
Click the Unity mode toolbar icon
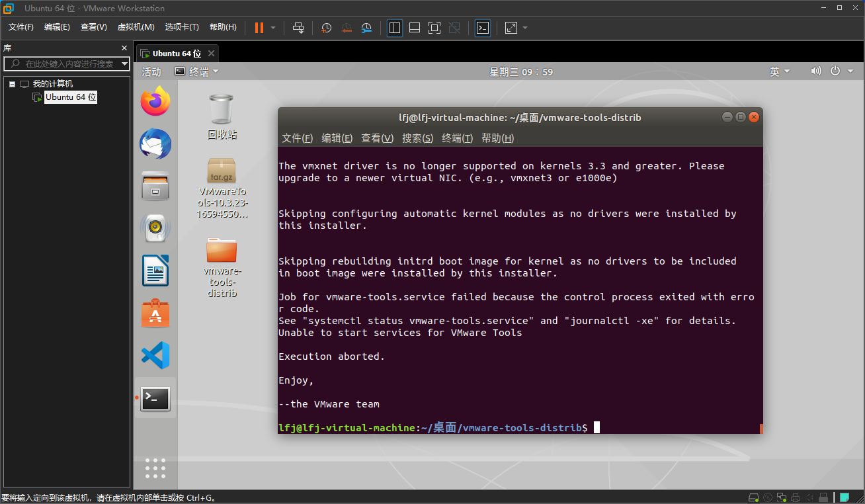[x=454, y=28]
